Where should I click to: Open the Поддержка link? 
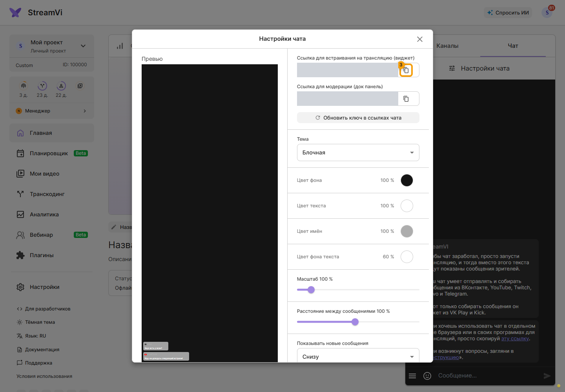pos(35,363)
